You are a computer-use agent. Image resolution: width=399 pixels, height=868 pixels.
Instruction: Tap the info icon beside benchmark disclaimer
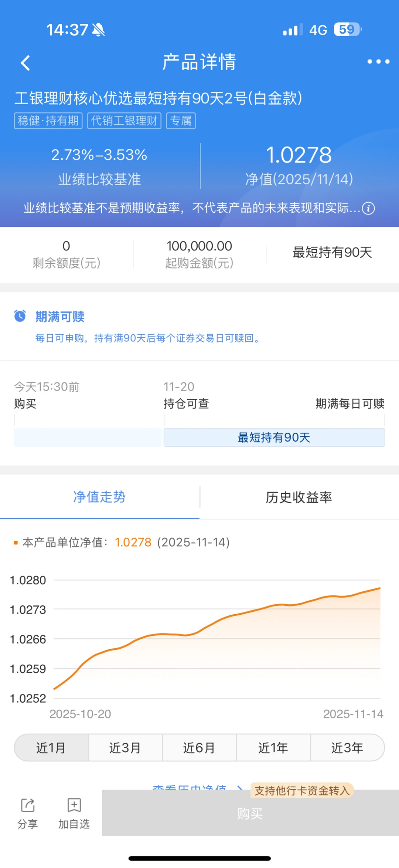(368, 208)
